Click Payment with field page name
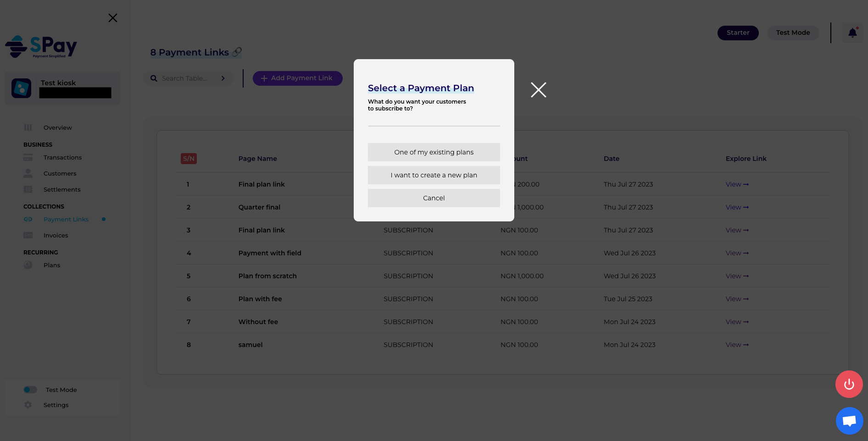The image size is (868, 441). 270,253
